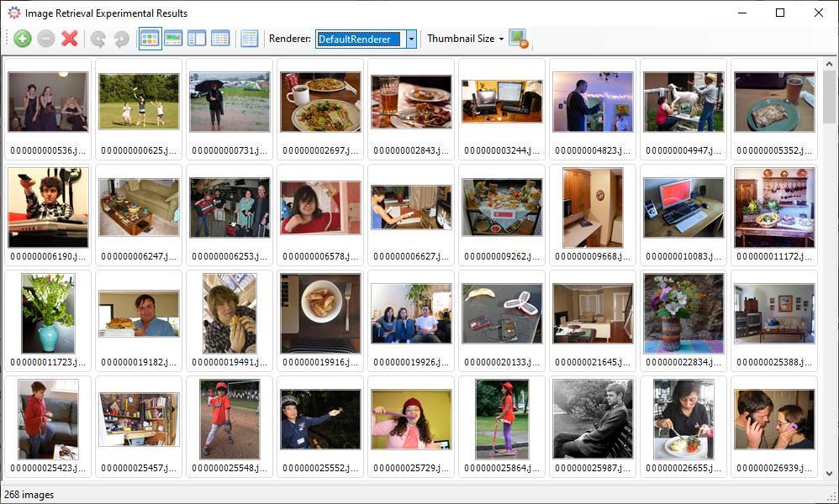Click the green add images button
The height and width of the screenshot is (504, 839).
click(x=23, y=39)
